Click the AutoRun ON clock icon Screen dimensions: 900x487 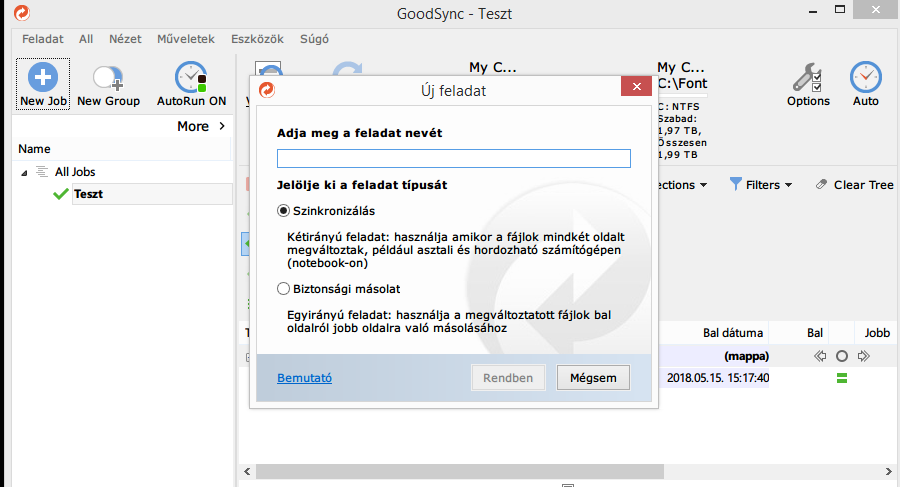pos(190,78)
